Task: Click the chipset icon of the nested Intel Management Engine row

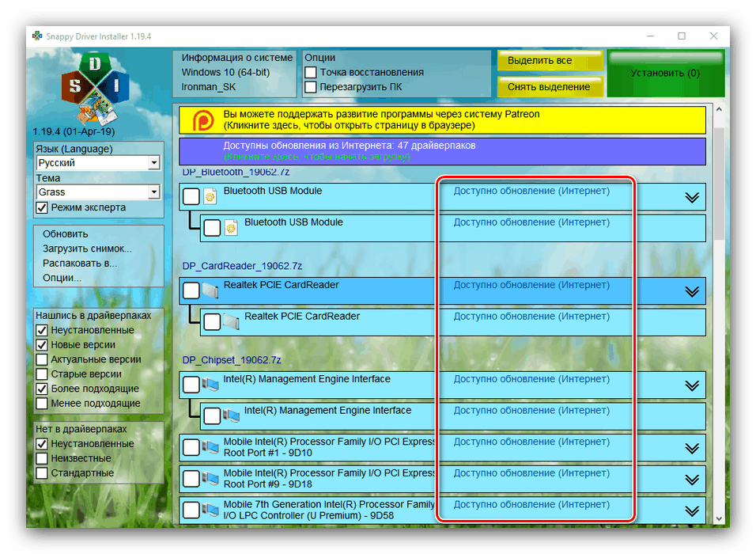Action: (232, 416)
